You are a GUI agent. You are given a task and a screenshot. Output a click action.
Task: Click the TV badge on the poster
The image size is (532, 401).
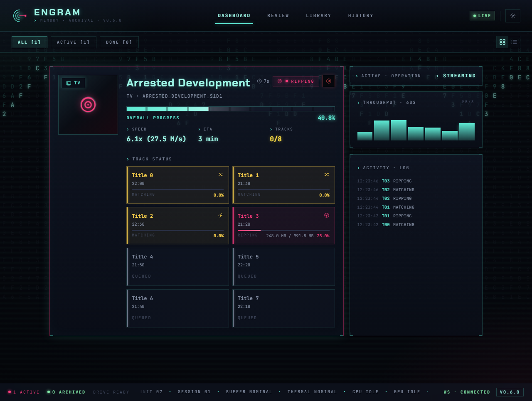pyautogui.click(x=73, y=83)
